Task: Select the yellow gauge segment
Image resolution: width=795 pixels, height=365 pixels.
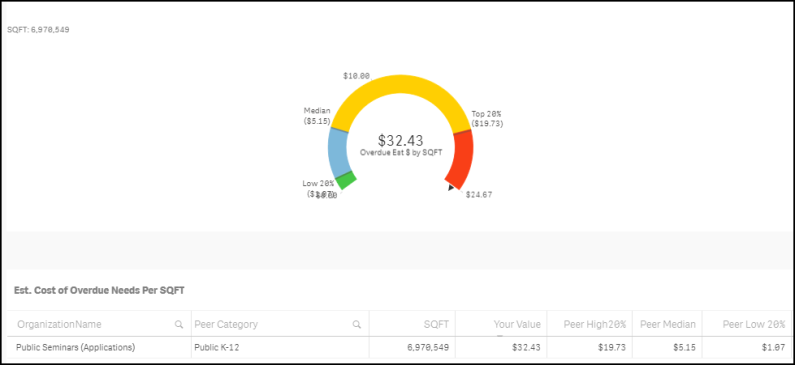Action: pos(401,85)
